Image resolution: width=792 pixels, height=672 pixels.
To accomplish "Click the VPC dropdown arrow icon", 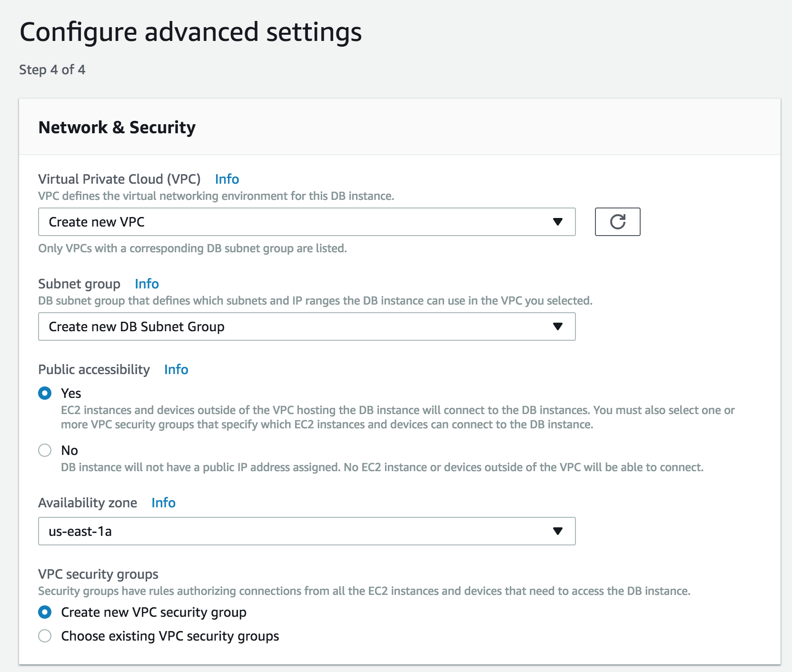I will [x=558, y=222].
